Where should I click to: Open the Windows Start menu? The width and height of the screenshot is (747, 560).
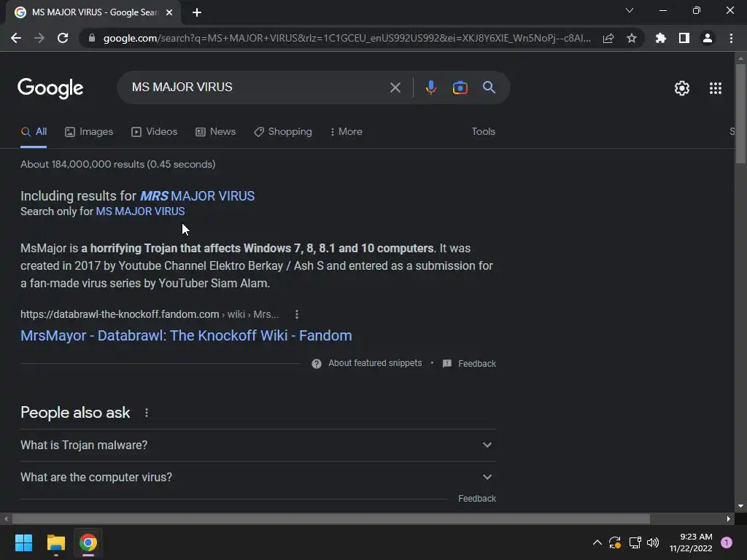point(23,542)
